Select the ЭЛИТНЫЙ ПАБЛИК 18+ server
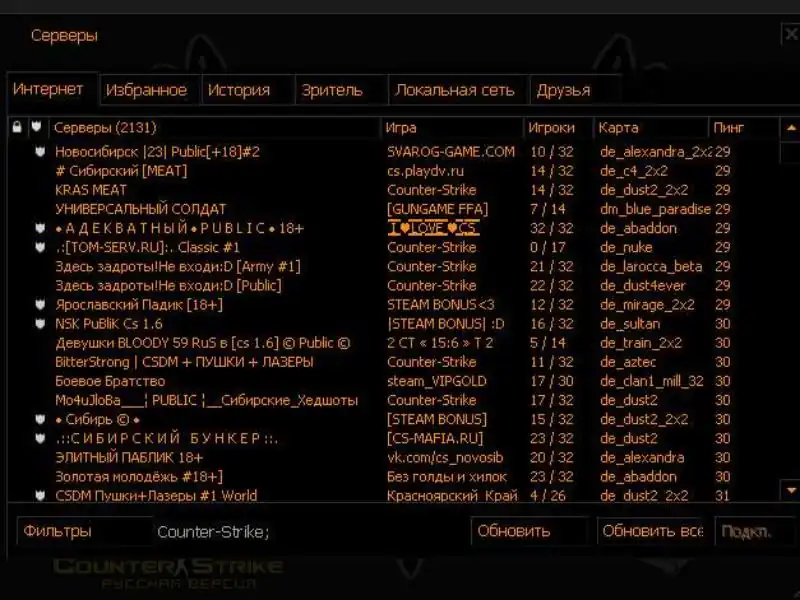The height and width of the screenshot is (600, 800). click(x=393, y=458)
